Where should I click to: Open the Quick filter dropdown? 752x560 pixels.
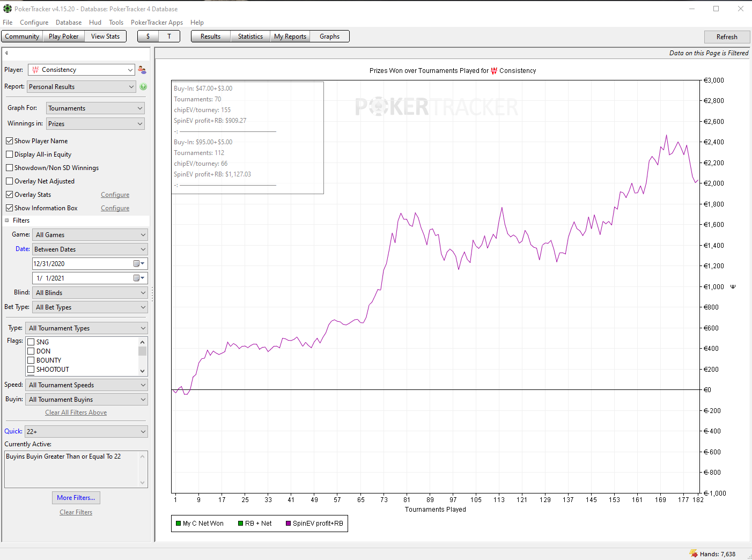click(x=86, y=432)
